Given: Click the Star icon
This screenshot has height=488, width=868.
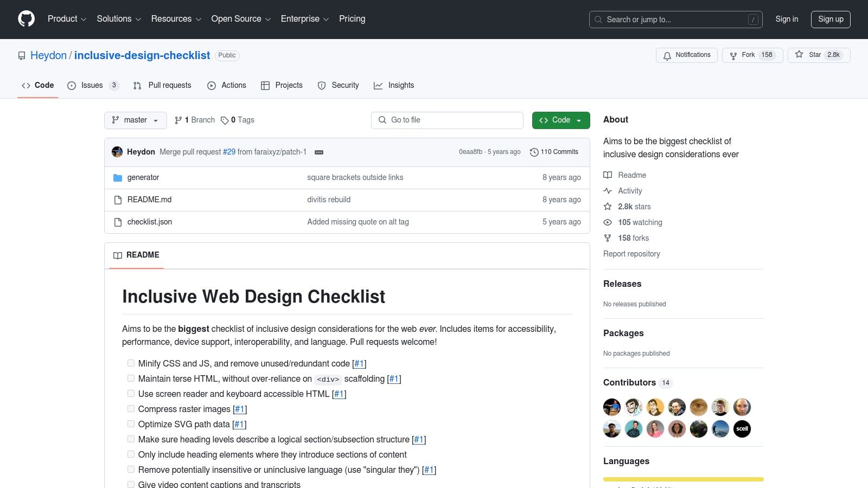Looking at the screenshot, I should [799, 55].
